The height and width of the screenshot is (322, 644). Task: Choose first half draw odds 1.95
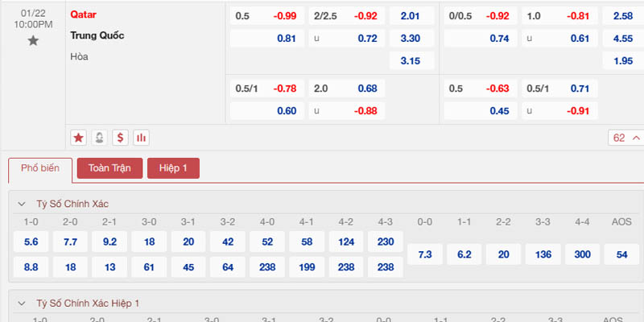[623, 61]
